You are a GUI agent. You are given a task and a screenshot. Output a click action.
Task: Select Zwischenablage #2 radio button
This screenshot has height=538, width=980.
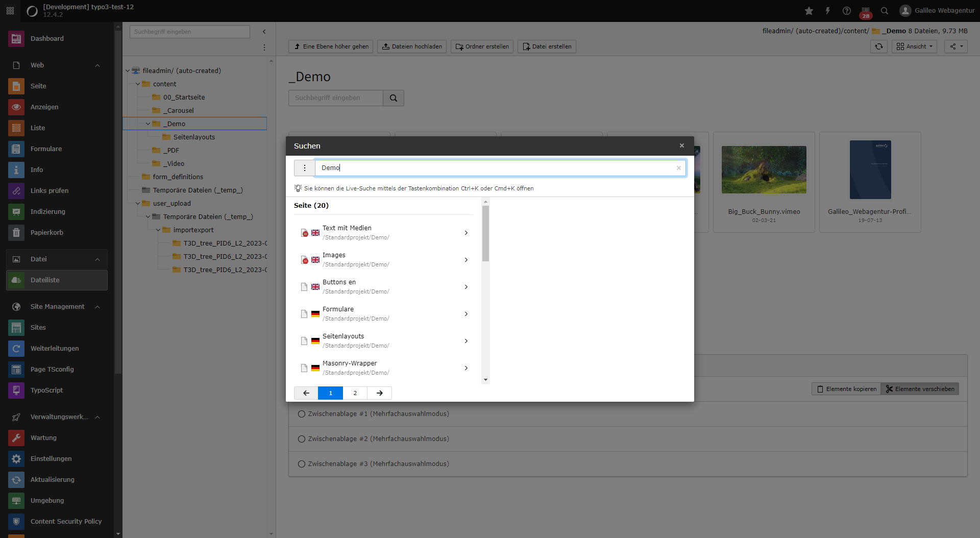301,439
